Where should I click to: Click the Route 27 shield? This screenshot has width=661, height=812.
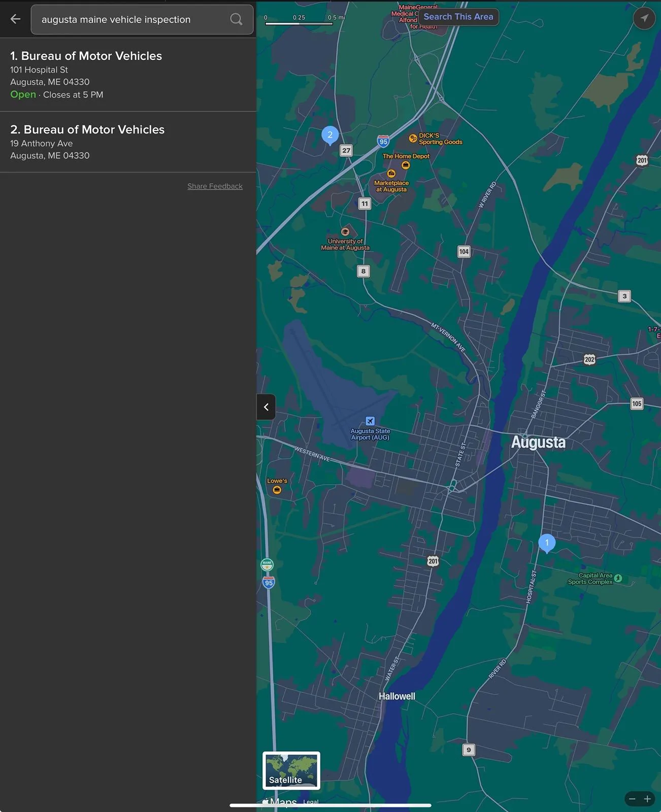point(346,150)
